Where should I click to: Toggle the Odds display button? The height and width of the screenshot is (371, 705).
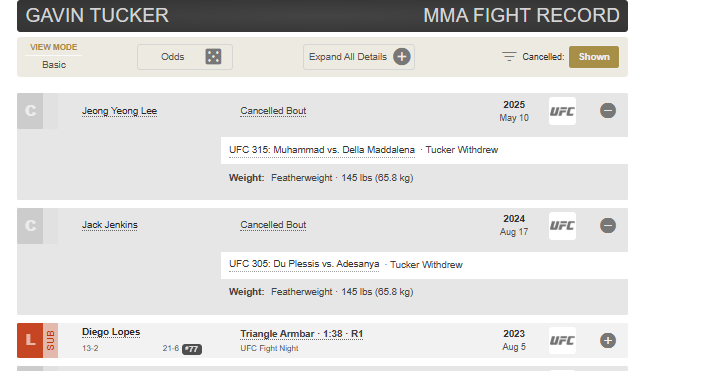coord(185,57)
